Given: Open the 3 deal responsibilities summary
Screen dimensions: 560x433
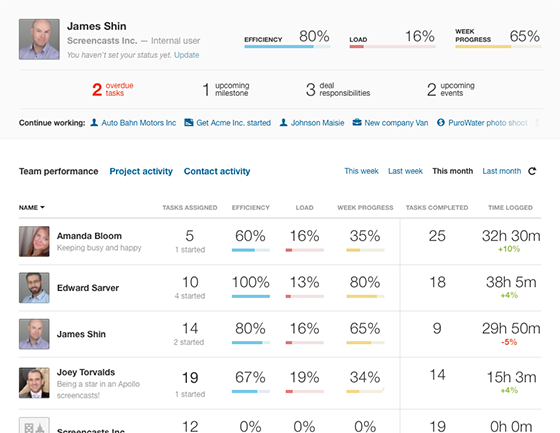Looking at the screenshot, I should pyautogui.click(x=338, y=89).
